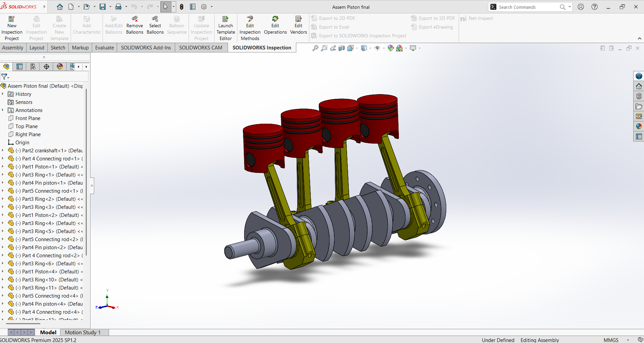Screen dimensions: 644x343
Task: Open the ConfigurationManager tab icon
Action: click(33, 67)
